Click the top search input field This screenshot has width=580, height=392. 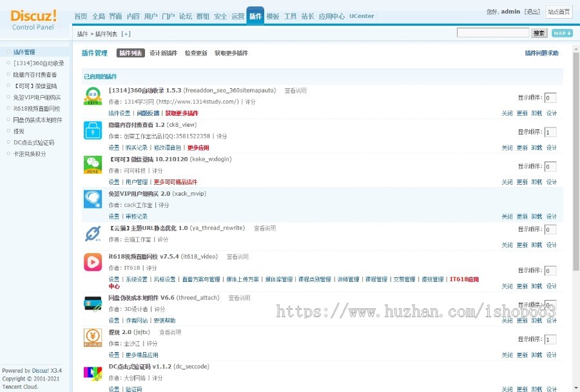pos(493,33)
